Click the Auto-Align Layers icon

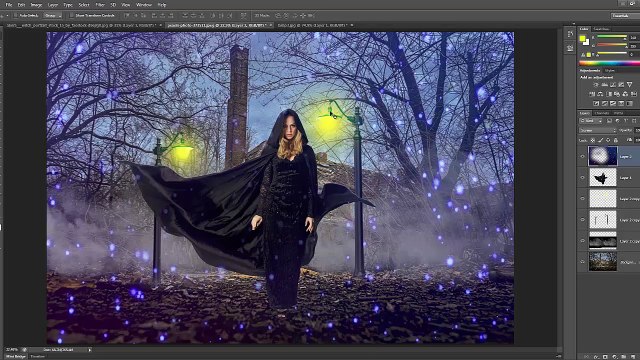[x=244, y=16]
